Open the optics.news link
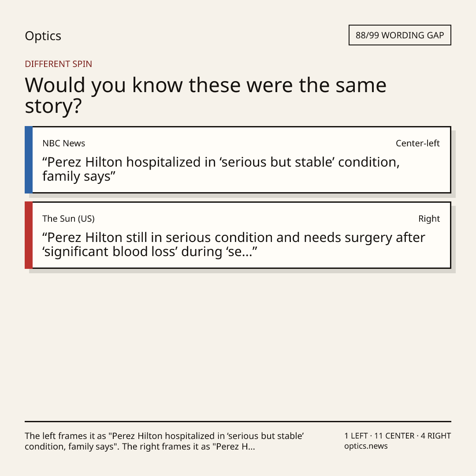This screenshot has width=476, height=476. click(366, 446)
